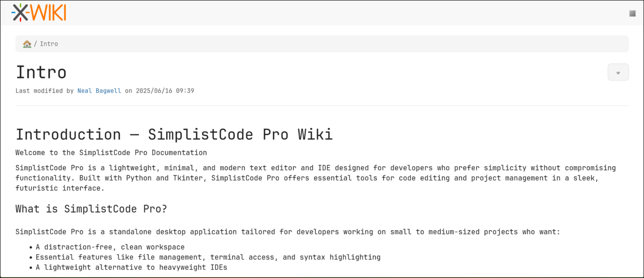This screenshot has height=278, width=644.
Task: Click the What is SimplistCode Pro? heading
Action: [91, 209]
